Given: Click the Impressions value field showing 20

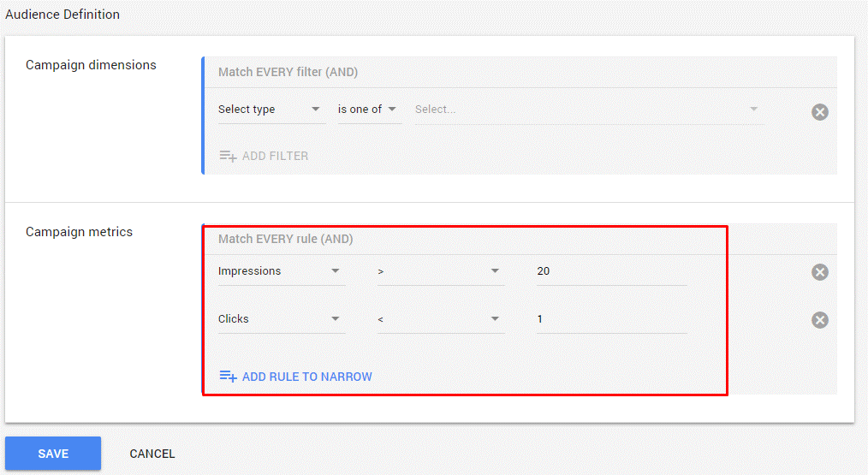Looking at the screenshot, I should tap(611, 271).
